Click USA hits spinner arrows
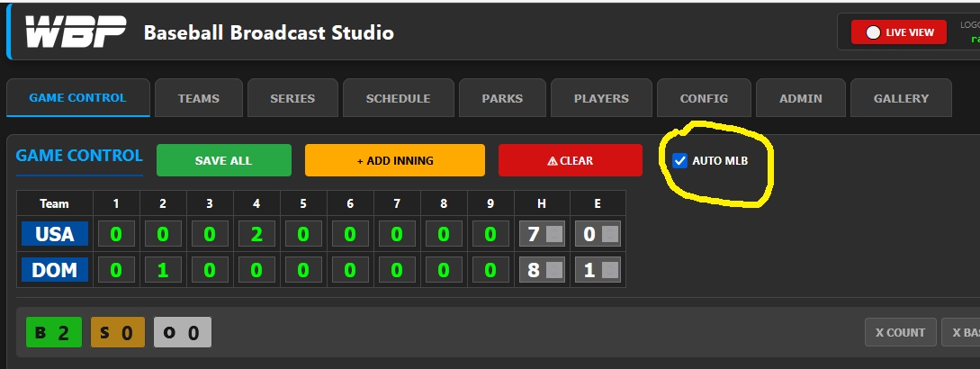980x369 pixels. coord(554,235)
